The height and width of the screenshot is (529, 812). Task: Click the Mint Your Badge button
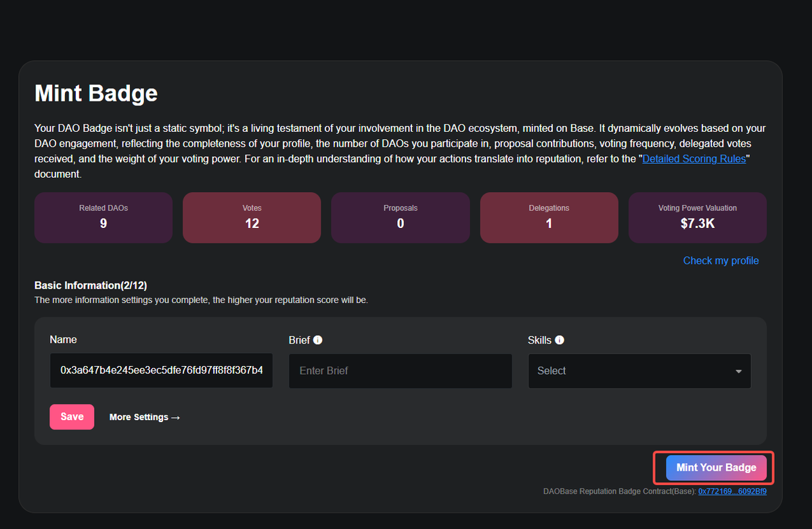coord(716,467)
